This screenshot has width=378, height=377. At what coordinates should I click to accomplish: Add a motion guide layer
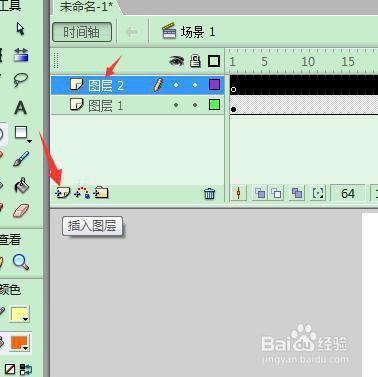(82, 193)
